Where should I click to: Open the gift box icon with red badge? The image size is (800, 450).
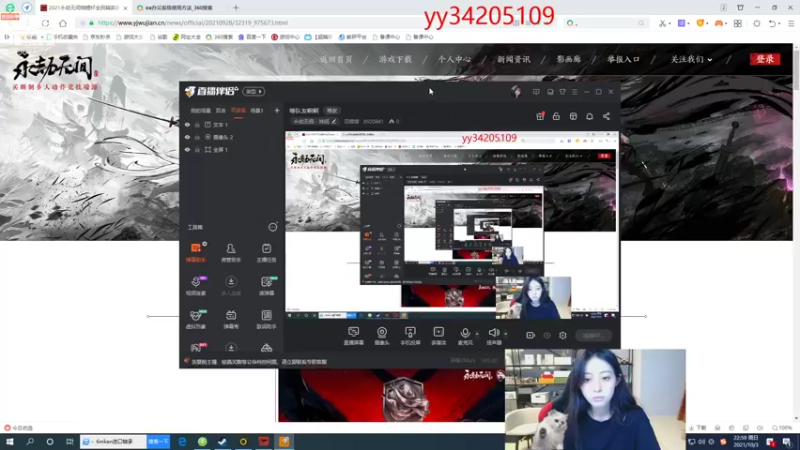click(540, 116)
